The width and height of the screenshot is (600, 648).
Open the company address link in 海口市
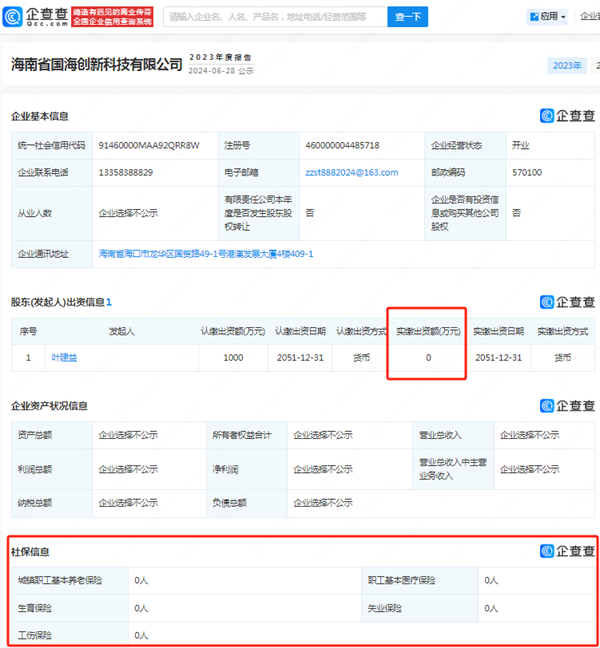[205, 254]
